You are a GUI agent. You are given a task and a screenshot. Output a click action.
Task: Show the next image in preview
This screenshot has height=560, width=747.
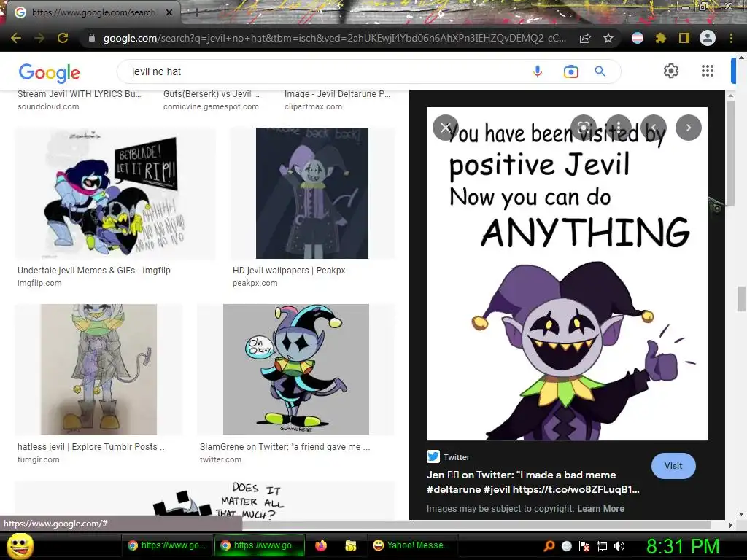coord(689,128)
